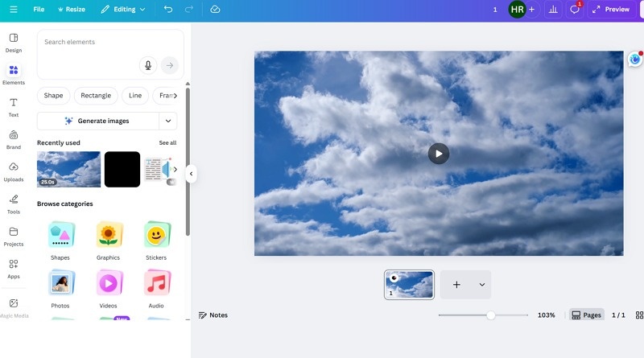Open the Apps panel
This screenshot has width=644, height=358.
click(14, 269)
